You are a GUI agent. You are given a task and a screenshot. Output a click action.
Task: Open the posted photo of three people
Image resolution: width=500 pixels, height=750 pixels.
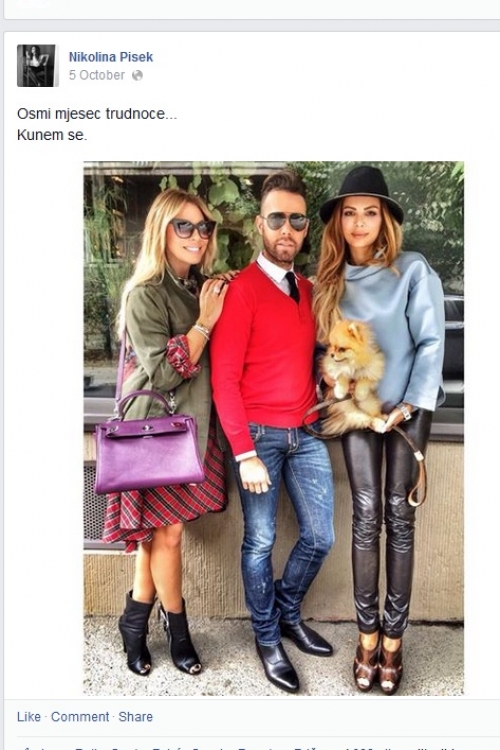[x=274, y=428]
